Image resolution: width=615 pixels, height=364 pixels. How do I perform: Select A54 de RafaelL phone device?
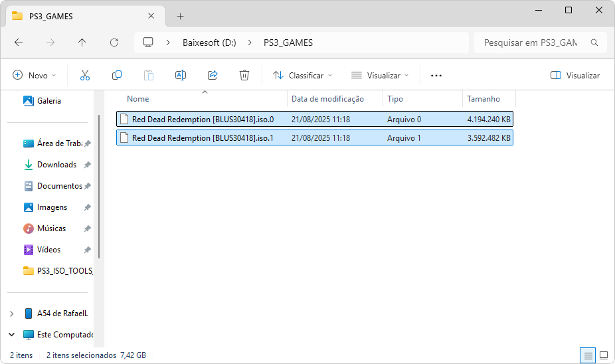(x=57, y=314)
